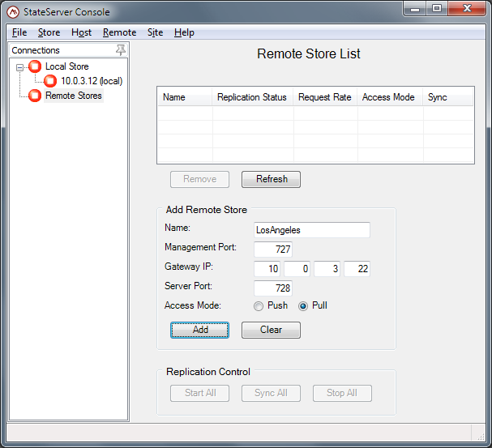Click the Management Port field showing 727
Viewport: 492px width, 448px height.
[x=273, y=250]
